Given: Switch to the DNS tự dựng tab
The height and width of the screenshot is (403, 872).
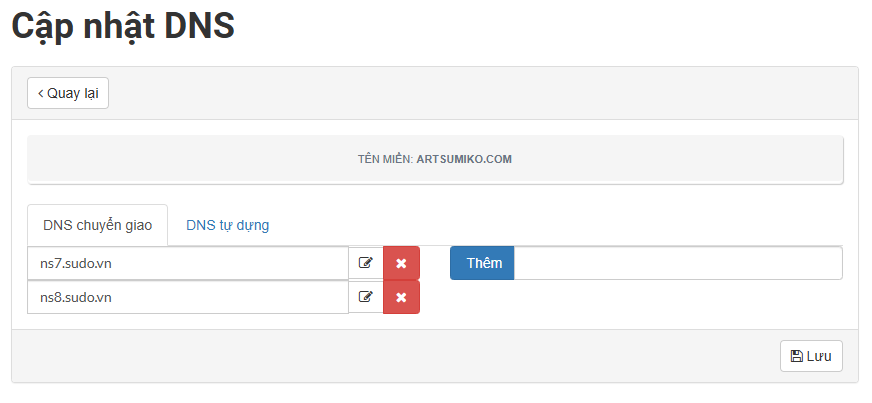Looking at the screenshot, I should [227, 225].
